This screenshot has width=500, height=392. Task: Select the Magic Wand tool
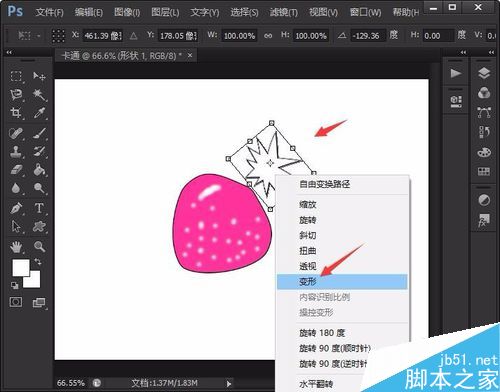click(x=39, y=95)
